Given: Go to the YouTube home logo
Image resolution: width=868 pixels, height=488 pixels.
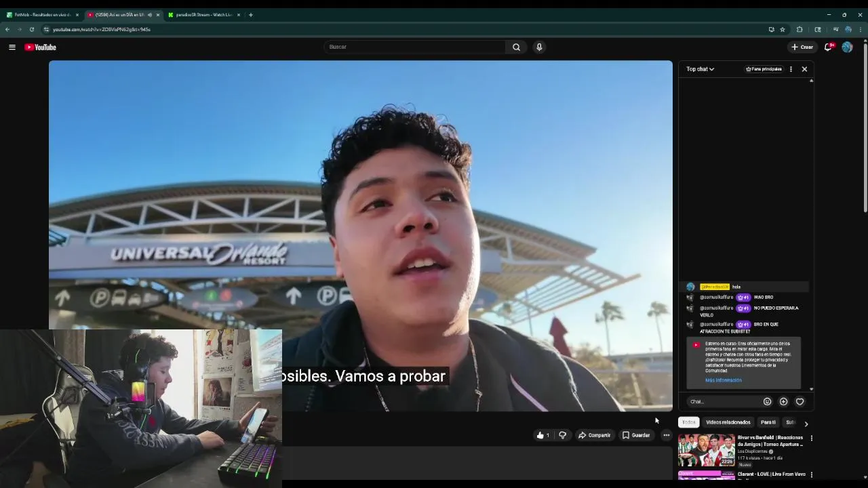Looking at the screenshot, I should point(40,47).
